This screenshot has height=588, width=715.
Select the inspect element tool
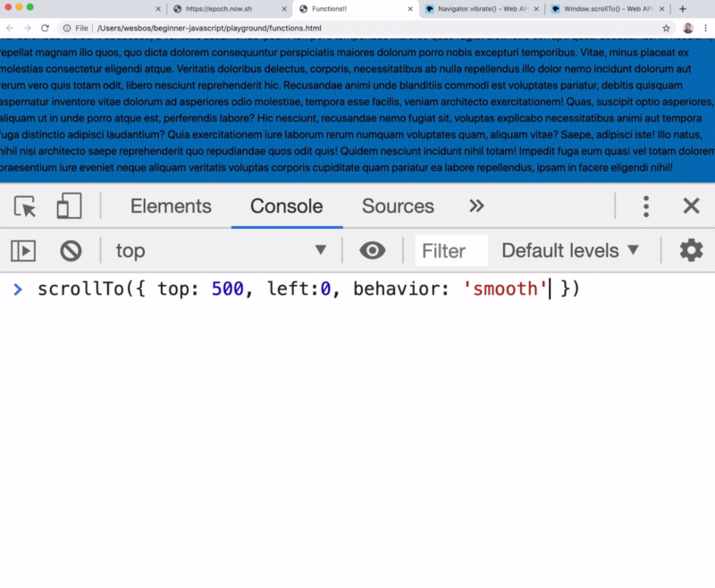(26, 206)
